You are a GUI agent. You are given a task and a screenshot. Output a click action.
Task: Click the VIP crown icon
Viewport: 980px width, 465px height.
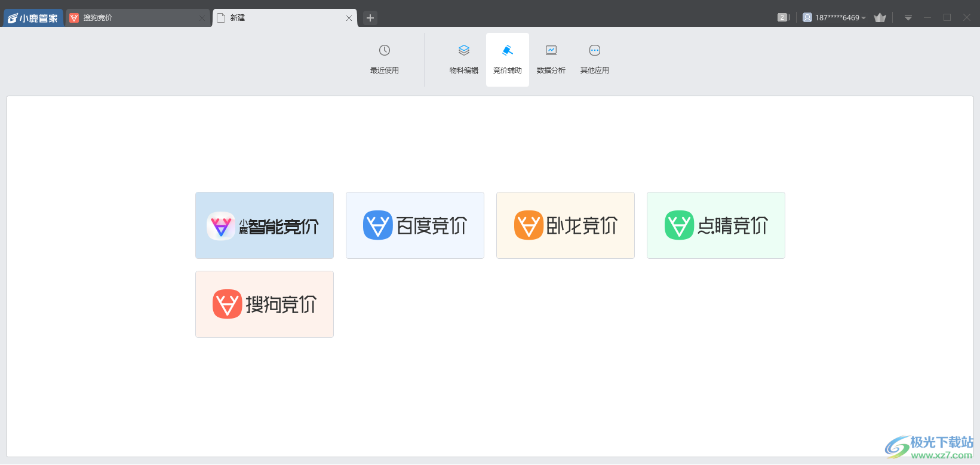pos(880,17)
